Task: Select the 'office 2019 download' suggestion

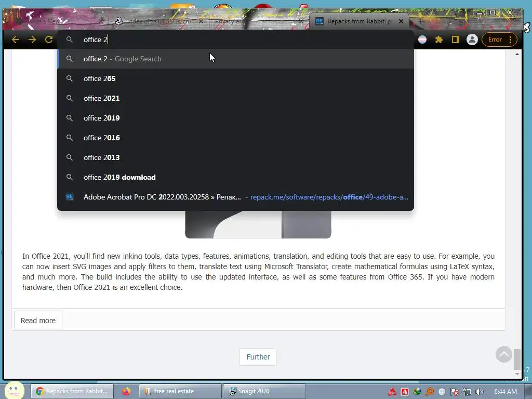Action: tap(235, 177)
